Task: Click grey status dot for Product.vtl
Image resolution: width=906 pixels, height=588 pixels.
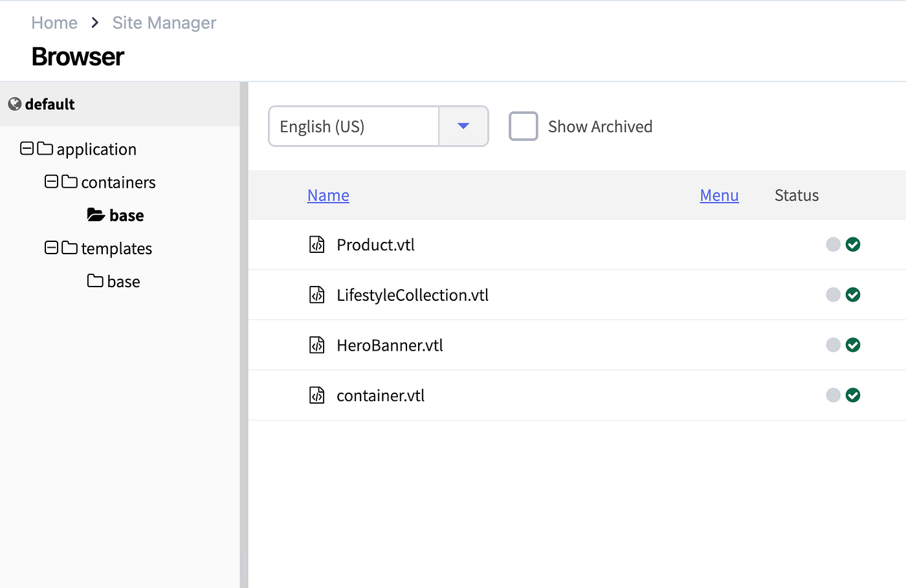Action: coord(834,245)
